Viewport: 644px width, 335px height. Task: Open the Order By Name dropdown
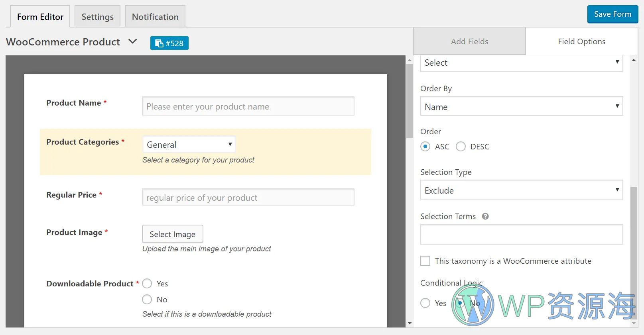[522, 106]
